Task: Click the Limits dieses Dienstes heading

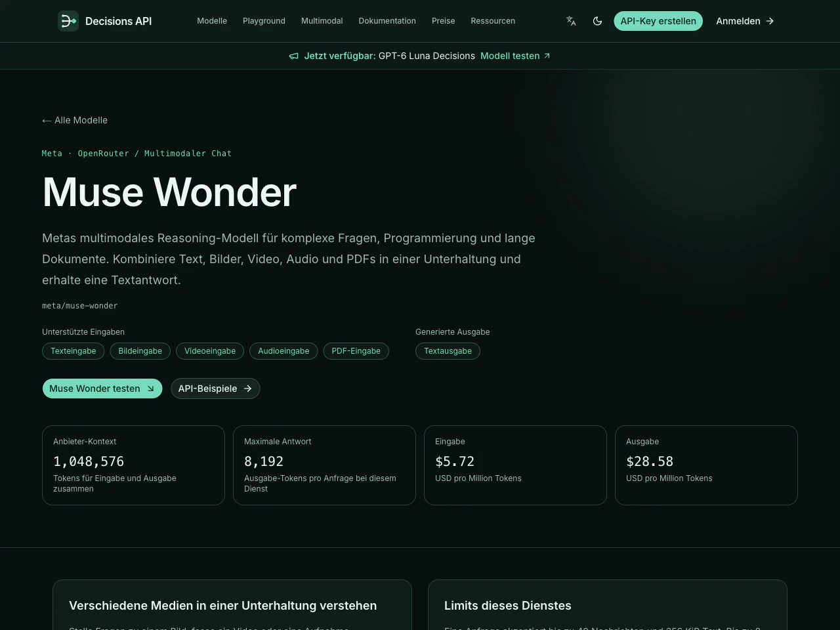Action: pyautogui.click(x=508, y=606)
